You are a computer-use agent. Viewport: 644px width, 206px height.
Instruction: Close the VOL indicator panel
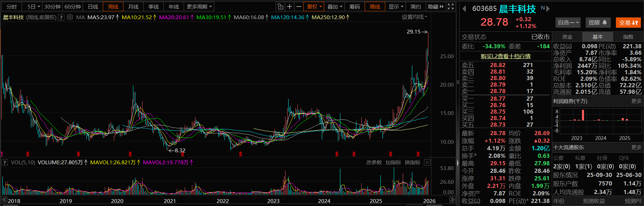(427, 162)
